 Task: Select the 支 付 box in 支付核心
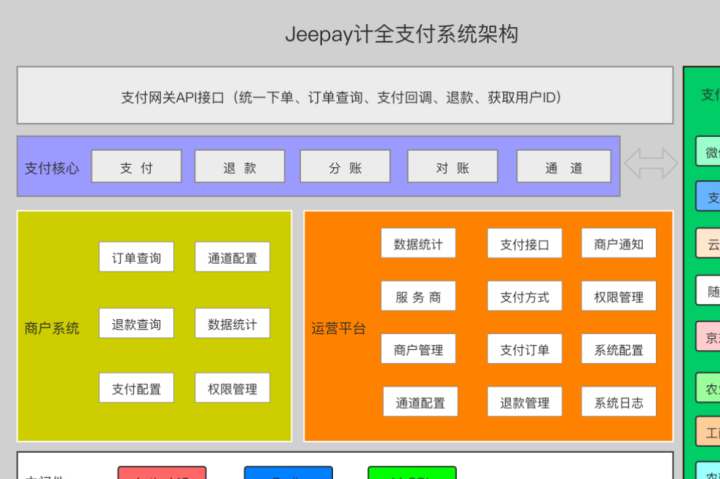point(136,166)
